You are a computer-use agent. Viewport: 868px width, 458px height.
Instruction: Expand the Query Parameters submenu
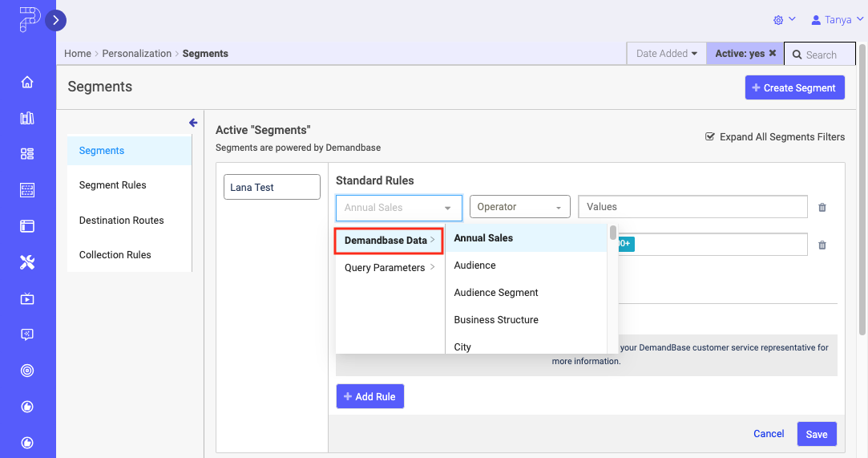point(390,268)
